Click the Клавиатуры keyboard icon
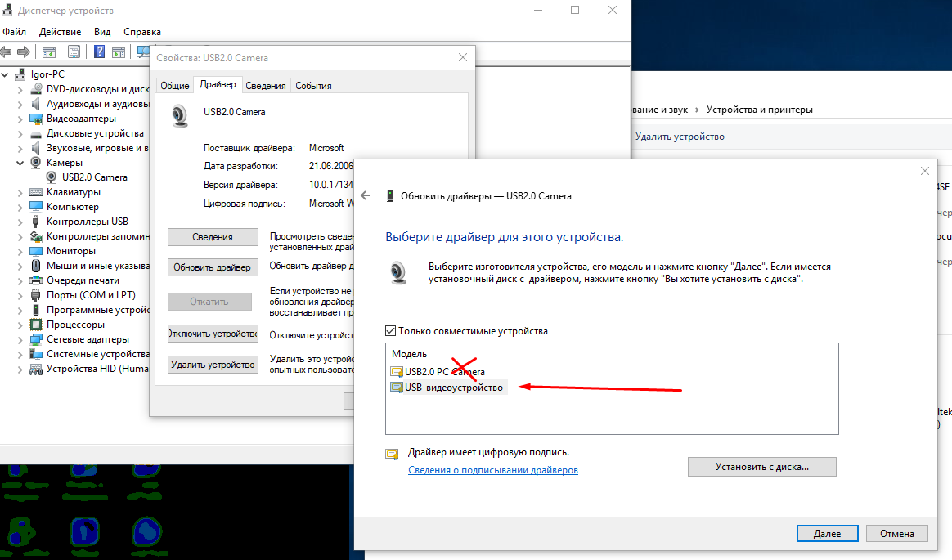The height and width of the screenshot is (560, 952). pos(36,192)
